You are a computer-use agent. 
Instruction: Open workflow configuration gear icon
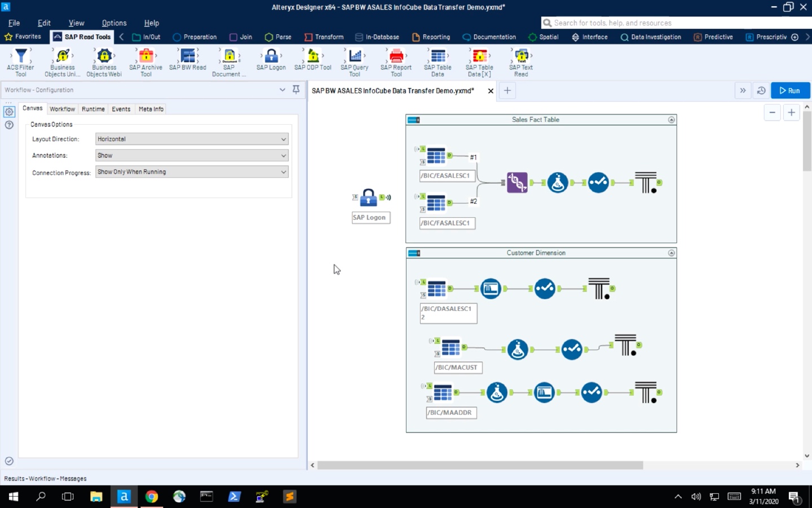9,112
